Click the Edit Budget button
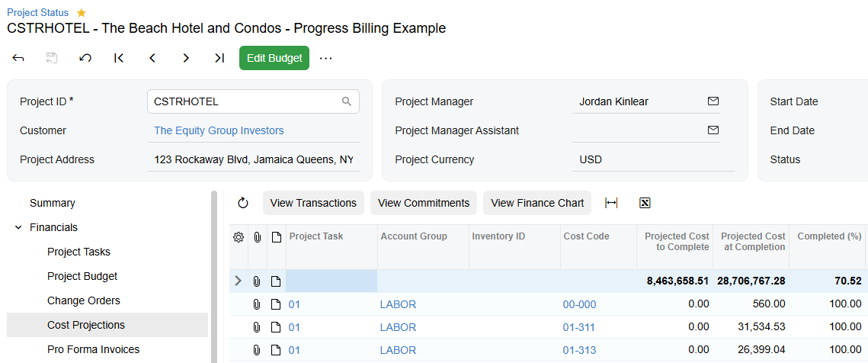 click(x=274, y=58)
